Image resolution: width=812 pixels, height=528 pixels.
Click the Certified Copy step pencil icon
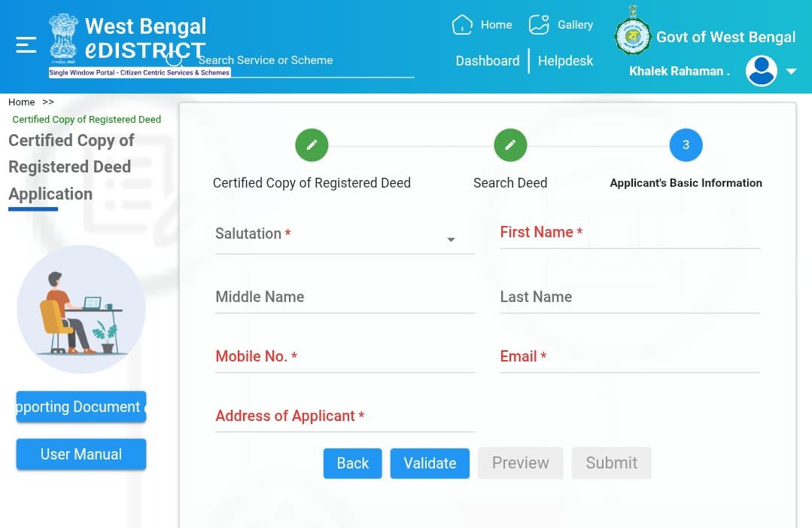[x=312, y=145]
